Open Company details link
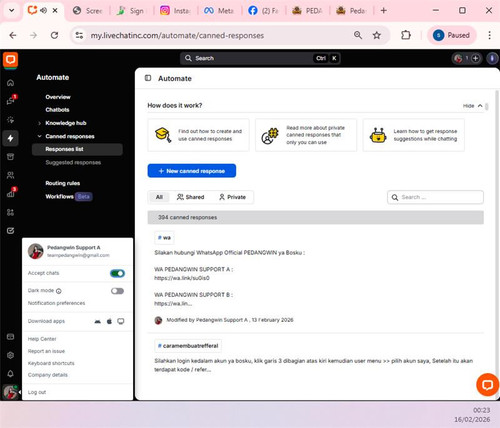Screen dimensions: 500x428 coord(48,375)
